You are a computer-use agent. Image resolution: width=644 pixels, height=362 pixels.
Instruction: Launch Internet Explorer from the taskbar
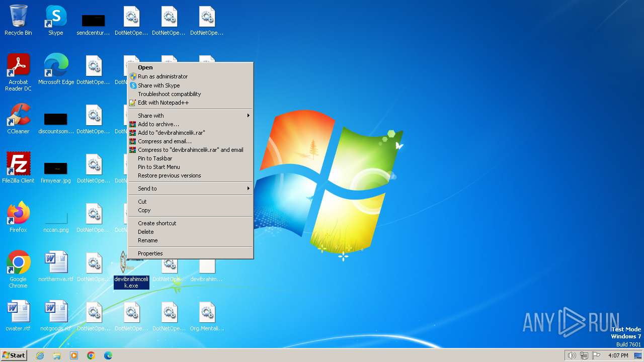pos(40,355)
